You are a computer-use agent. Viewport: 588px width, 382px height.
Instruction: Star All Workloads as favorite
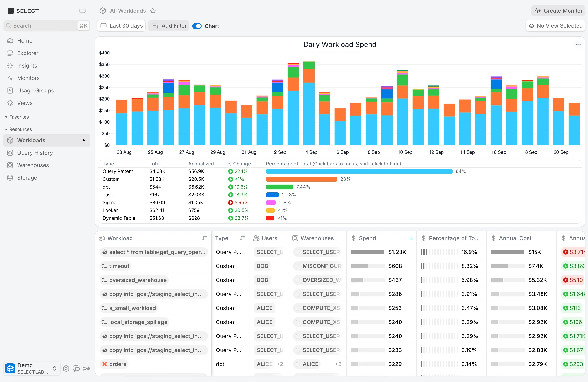[153, 11]
